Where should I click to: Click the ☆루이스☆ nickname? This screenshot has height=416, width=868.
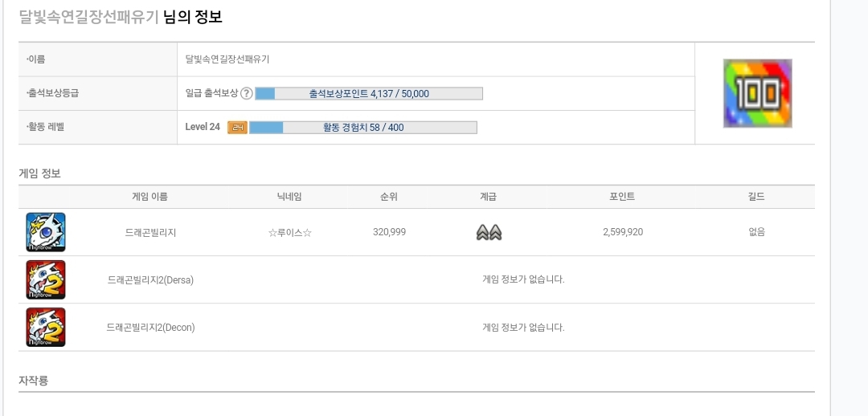(x=289, y=233)
